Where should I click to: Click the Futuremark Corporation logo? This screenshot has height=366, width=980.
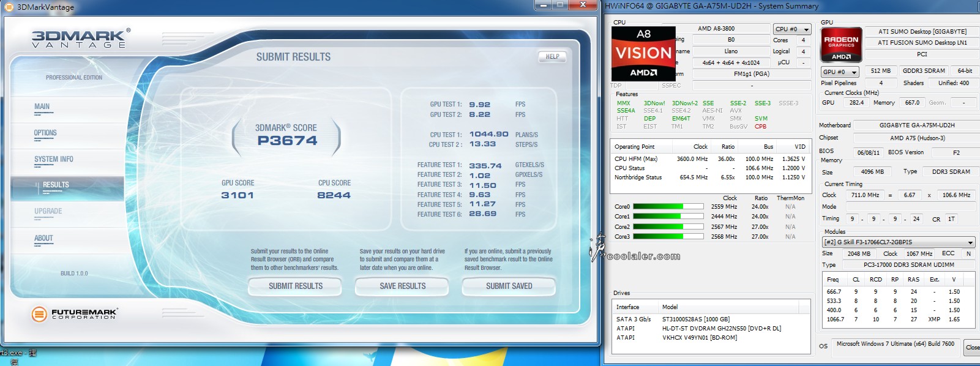[74, 314]
